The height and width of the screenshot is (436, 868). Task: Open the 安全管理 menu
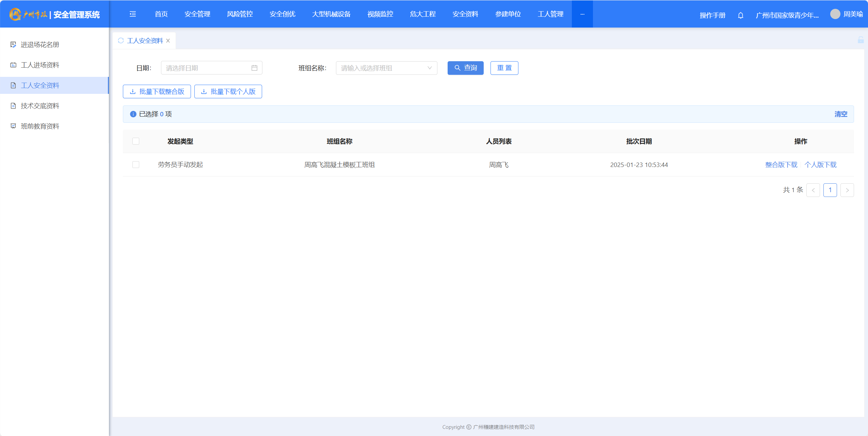click(197, 14)
